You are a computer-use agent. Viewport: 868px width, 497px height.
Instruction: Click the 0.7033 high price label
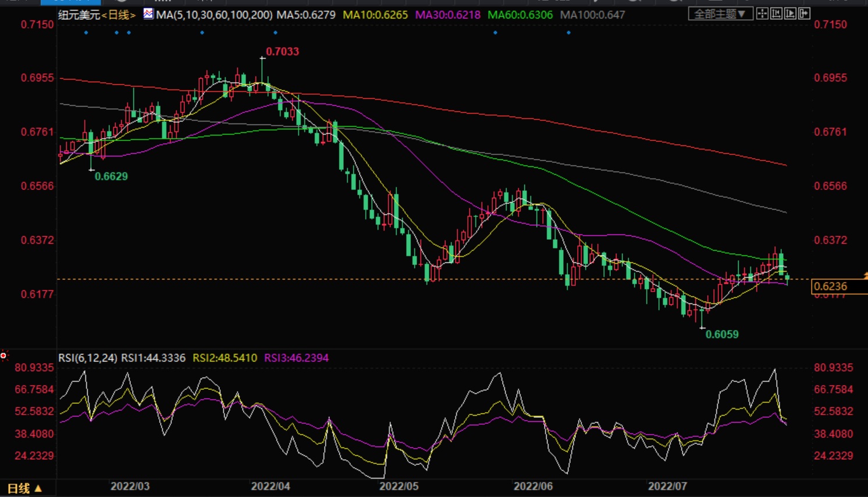(x=282, y=52)
